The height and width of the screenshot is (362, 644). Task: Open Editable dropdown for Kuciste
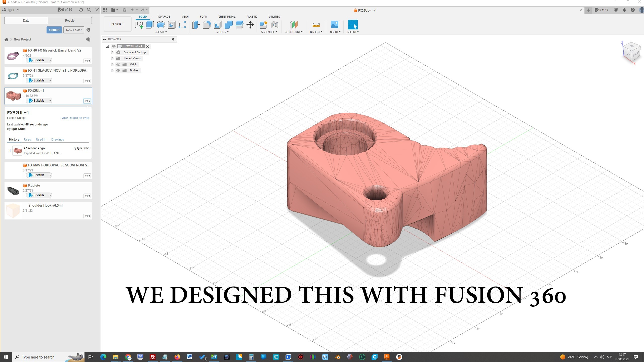pyautogui.click(x=50, y=195)
